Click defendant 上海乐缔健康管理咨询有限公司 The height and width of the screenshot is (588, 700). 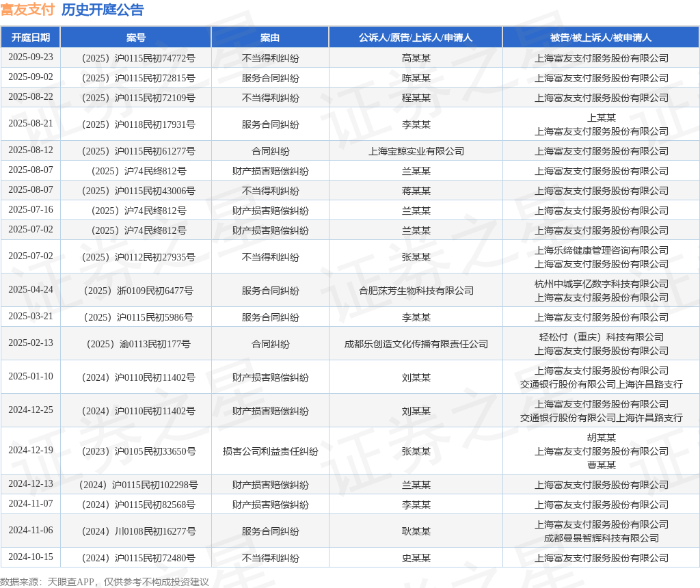pyautogui.click(x=602, y=250)
